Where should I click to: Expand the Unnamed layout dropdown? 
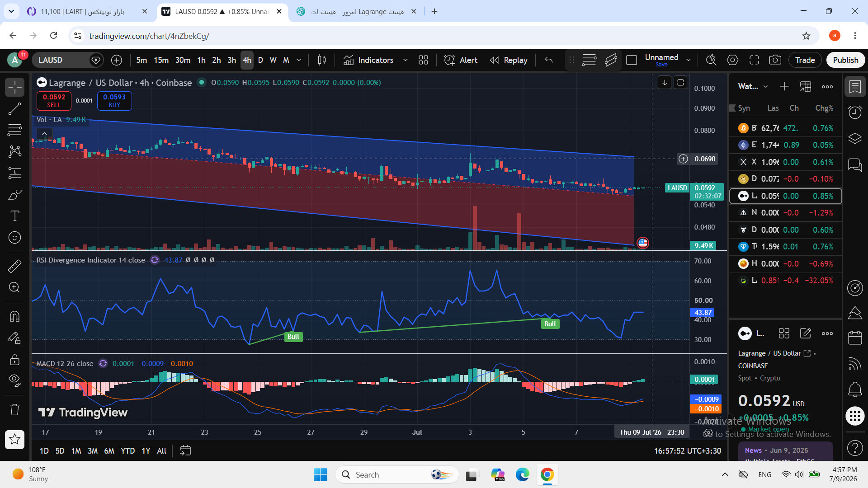click(689, 60)
